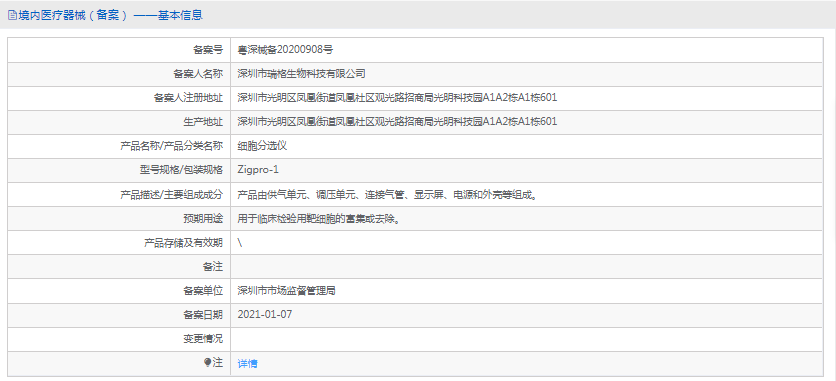Click the empty 备注 value cell
The width and height of the screenshot is (836, 381).
point(527,266)
